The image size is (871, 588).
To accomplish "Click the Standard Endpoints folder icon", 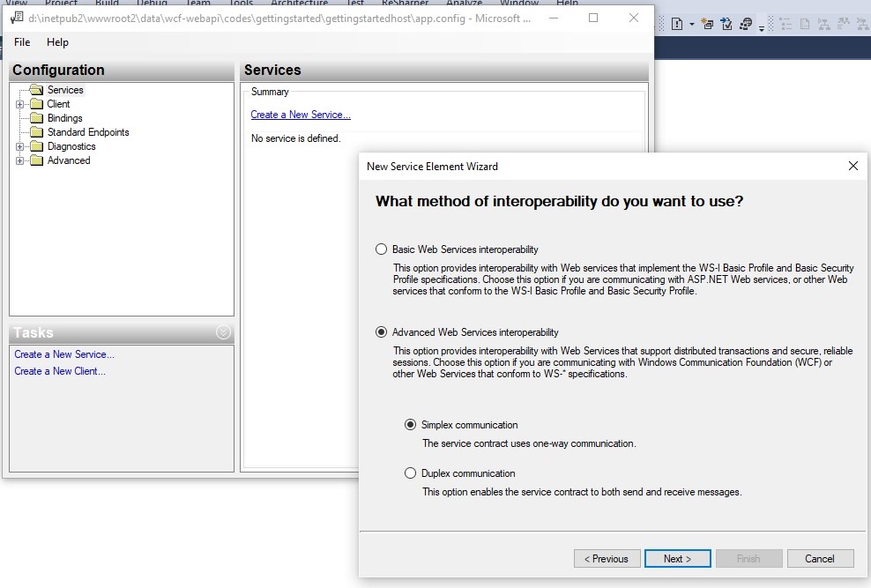I will (x=36, y=132).
